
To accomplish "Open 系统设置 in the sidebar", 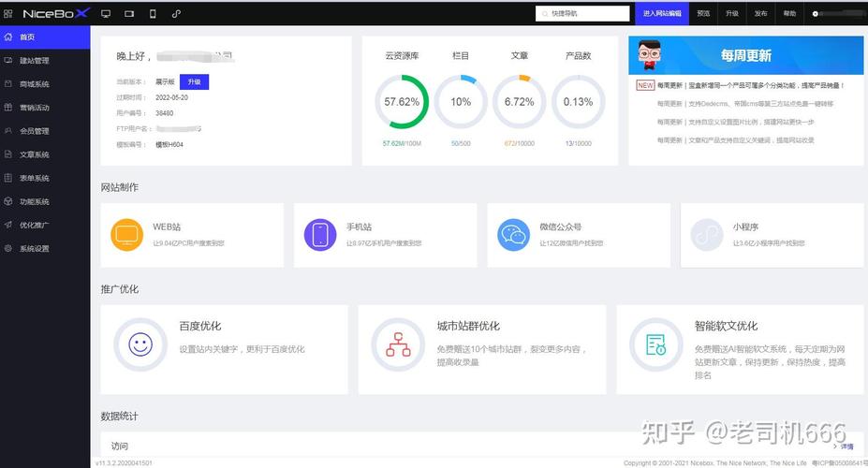I will 45,248.
